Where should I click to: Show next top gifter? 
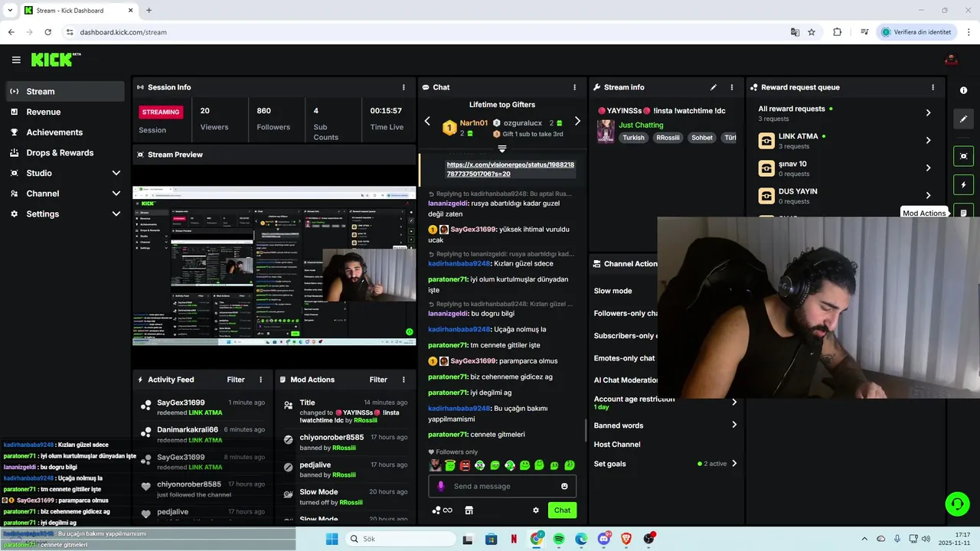click(577, 121)
